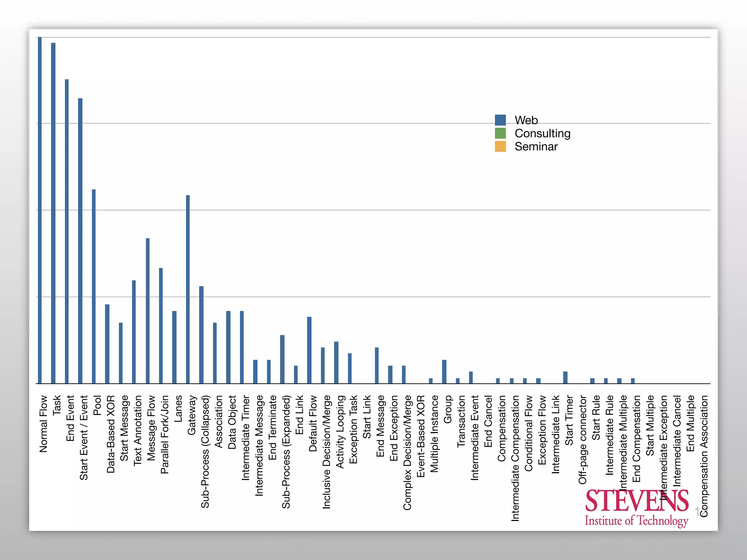Click the Normal Flow bar
Image resolution: width=747 pixels, height=560 pixels.
click(x=40, y=210)
